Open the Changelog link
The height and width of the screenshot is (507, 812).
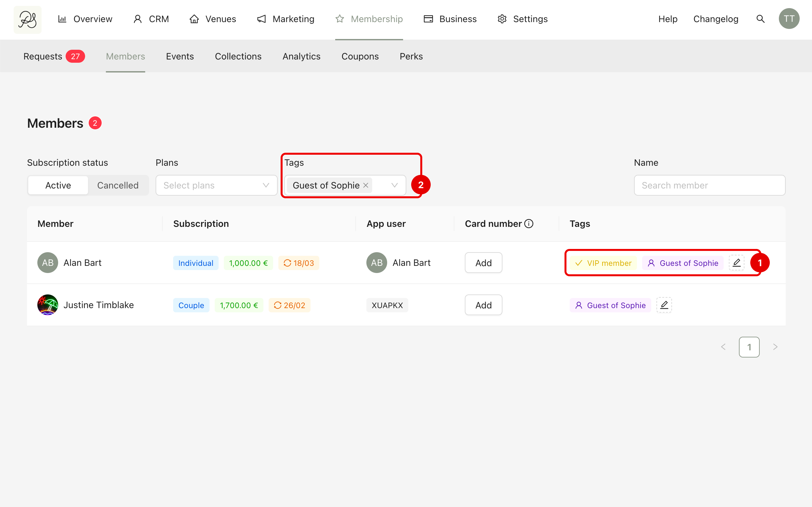coord(716,19)
